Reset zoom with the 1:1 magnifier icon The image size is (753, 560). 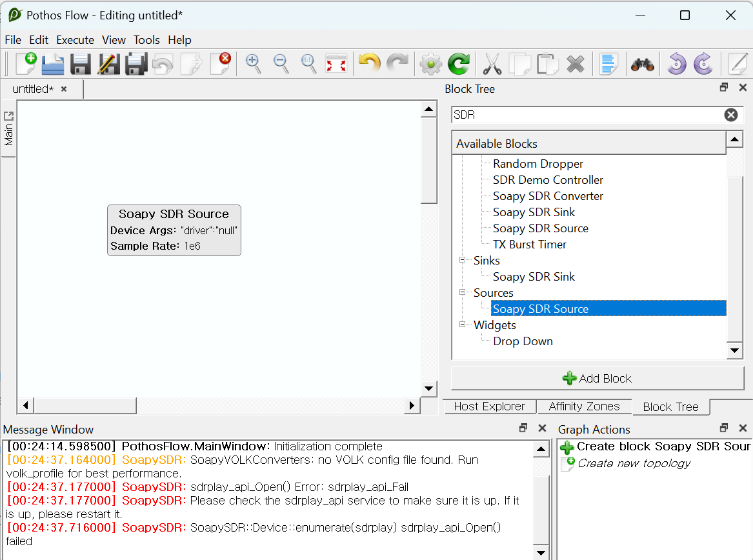(308, 64)
